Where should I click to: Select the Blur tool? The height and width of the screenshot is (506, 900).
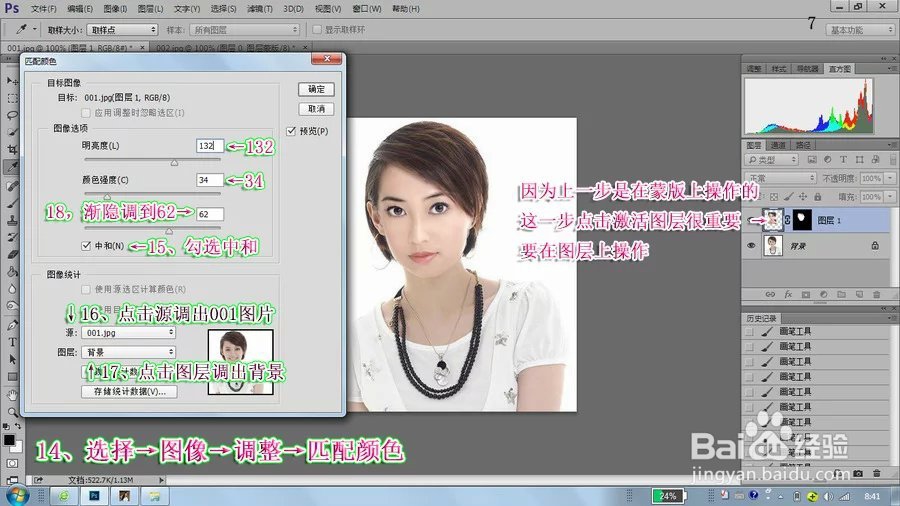[11, 289]
